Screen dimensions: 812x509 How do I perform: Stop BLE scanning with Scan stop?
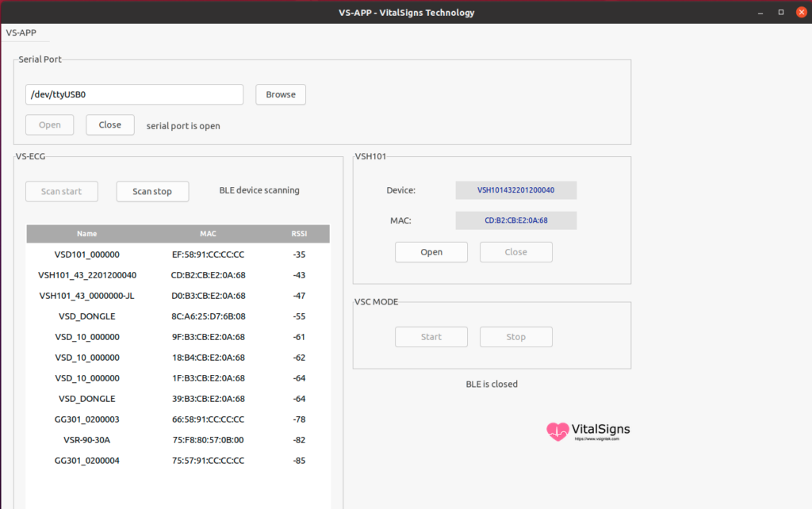(x=152, y=191)
